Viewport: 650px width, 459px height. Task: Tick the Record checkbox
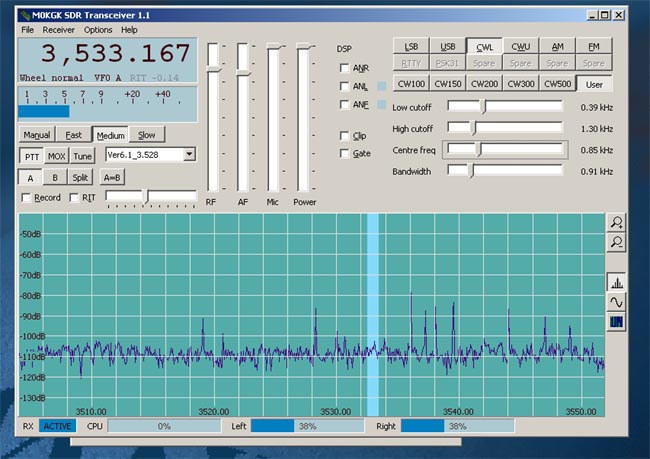[x=26, y=198]
